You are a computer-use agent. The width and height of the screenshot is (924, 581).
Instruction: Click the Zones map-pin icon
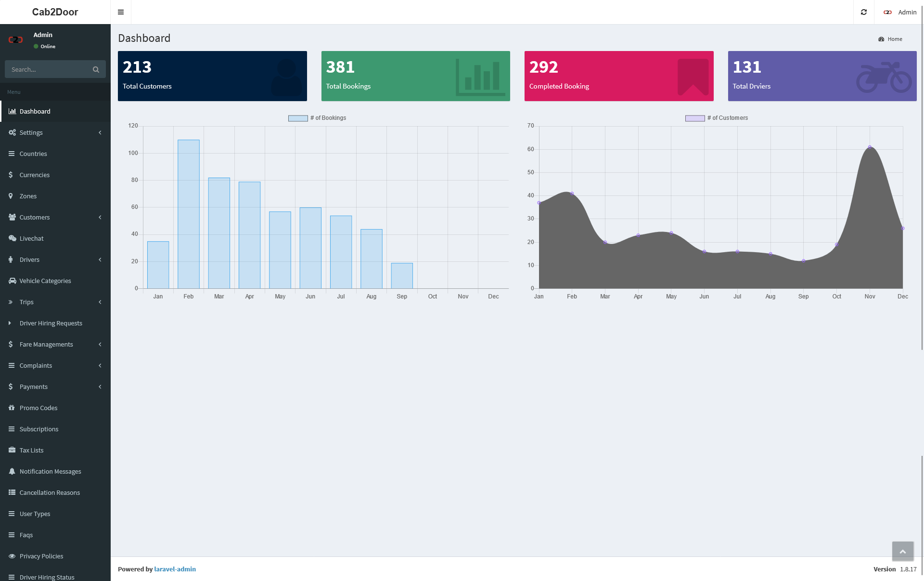[11, 196]
